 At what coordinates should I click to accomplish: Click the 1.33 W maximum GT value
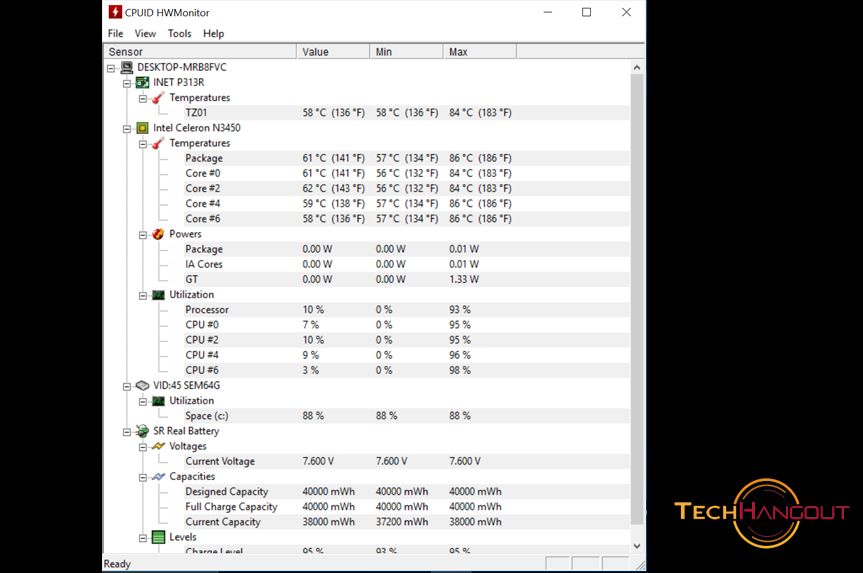coord(464,280)
